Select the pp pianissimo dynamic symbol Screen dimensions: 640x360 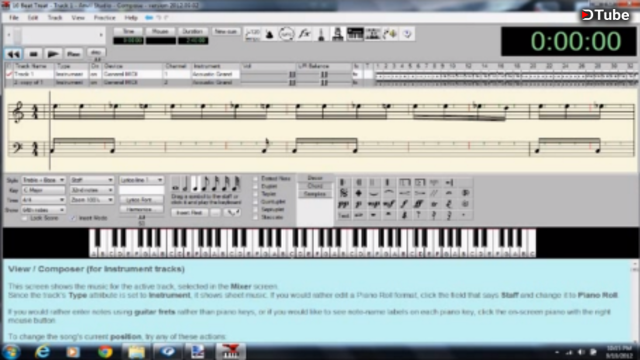tap(344, 204)
